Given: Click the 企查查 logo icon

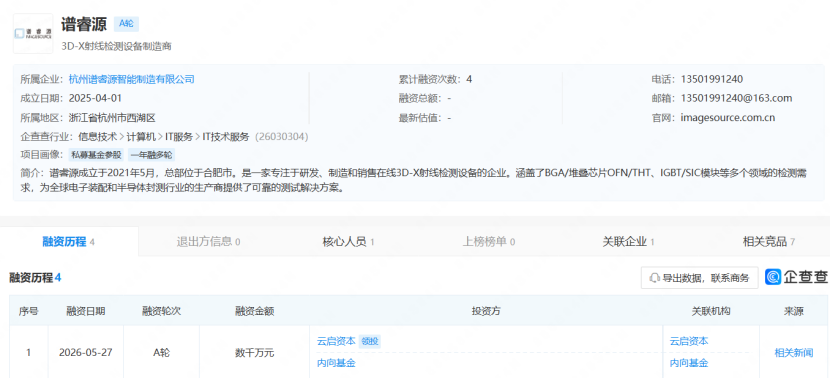Looking at the screenshot, I should coord(772,277).
